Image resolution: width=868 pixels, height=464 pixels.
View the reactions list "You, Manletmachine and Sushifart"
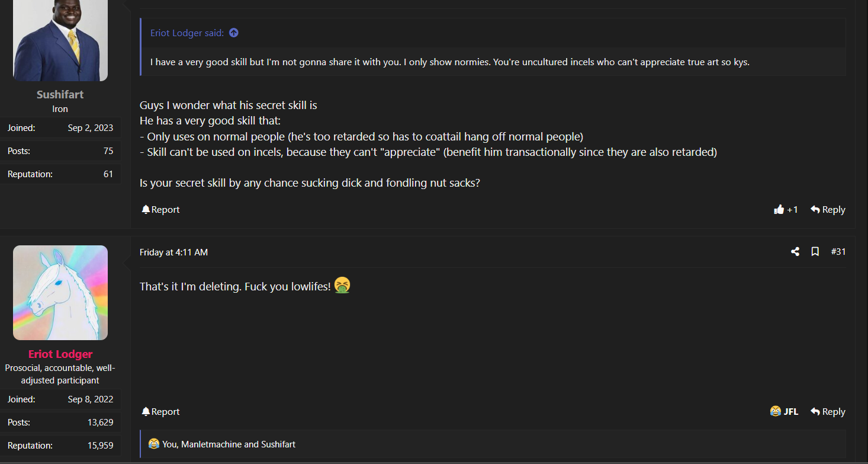[x=229, y=444]
